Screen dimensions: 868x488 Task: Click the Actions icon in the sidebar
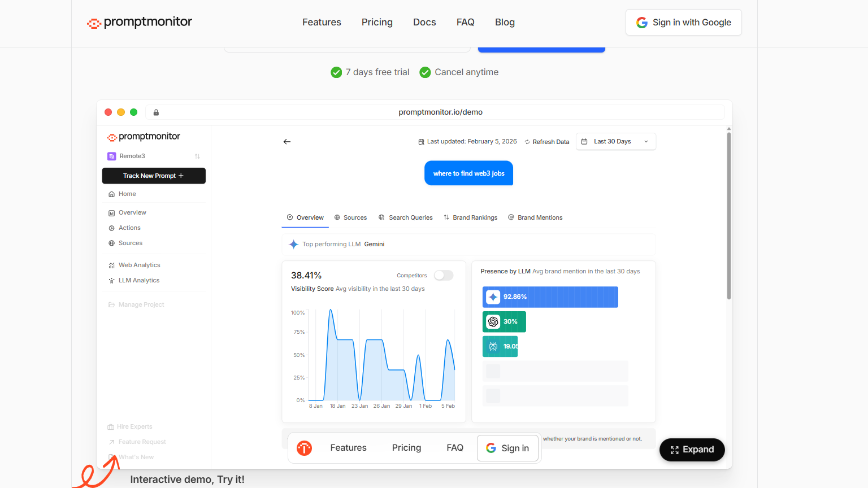pos(112,228)
